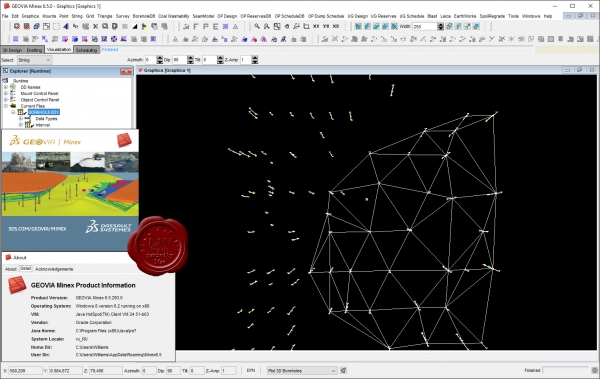The height and width of the screenshot is (379, 600).
Task: Switch to the 3D Design tab
Action: pyautogui.click(x=12, y=50)
